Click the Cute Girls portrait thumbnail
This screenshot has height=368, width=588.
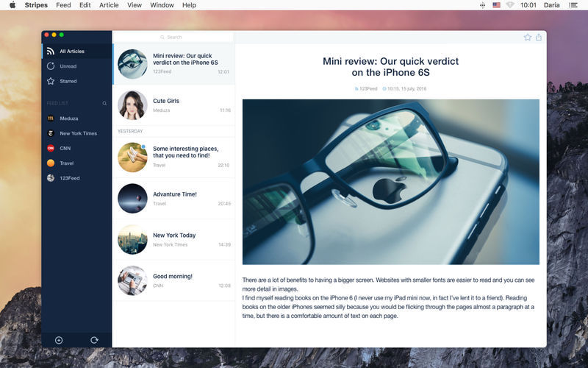coord(132,105)
